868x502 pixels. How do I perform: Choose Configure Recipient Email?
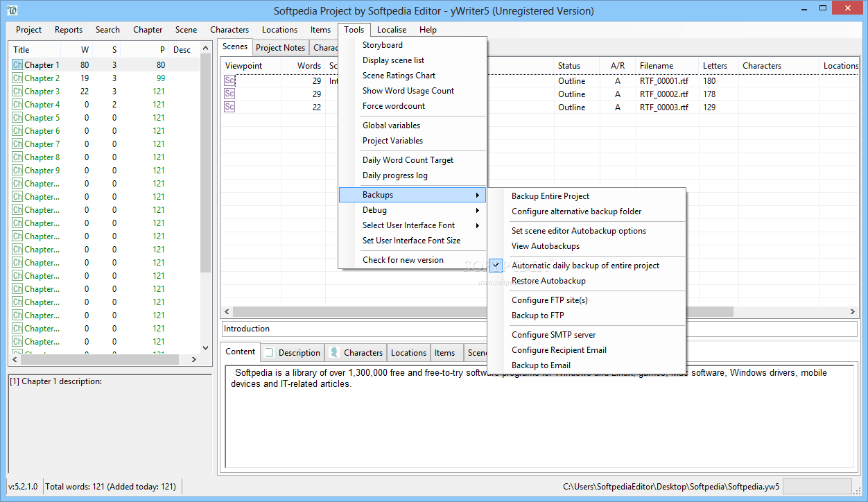point(587,350)
